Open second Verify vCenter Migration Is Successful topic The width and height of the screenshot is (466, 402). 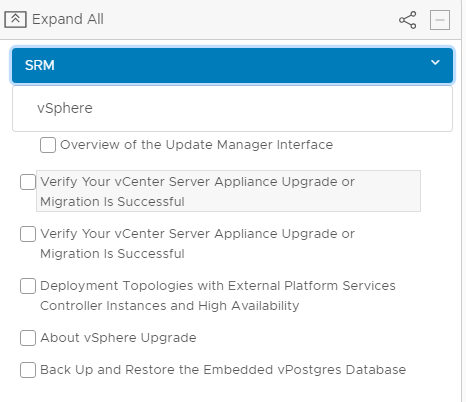[x=197, y=244]
